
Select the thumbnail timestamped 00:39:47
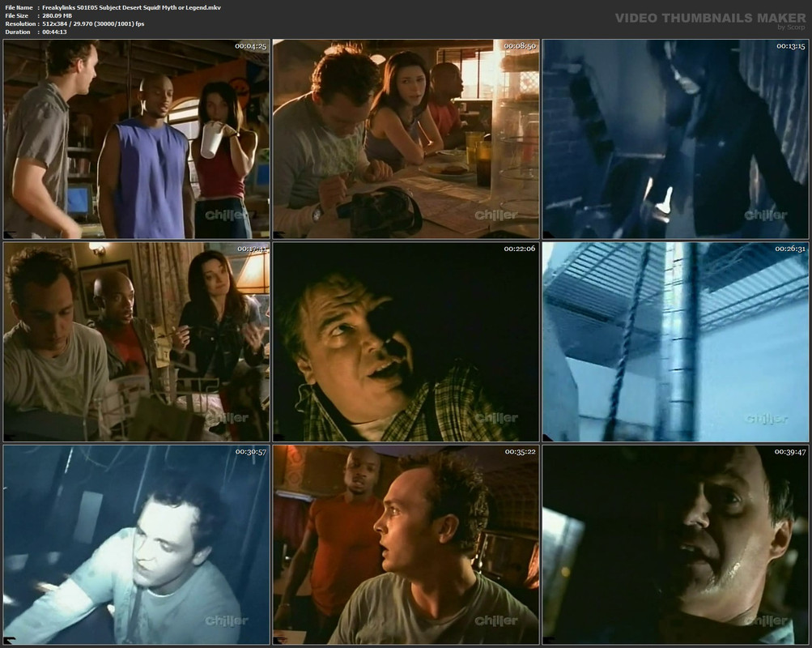675,545
